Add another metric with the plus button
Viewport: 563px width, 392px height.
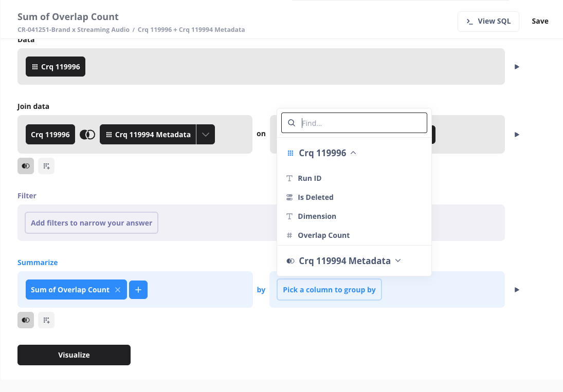click(x=138, y=290)
